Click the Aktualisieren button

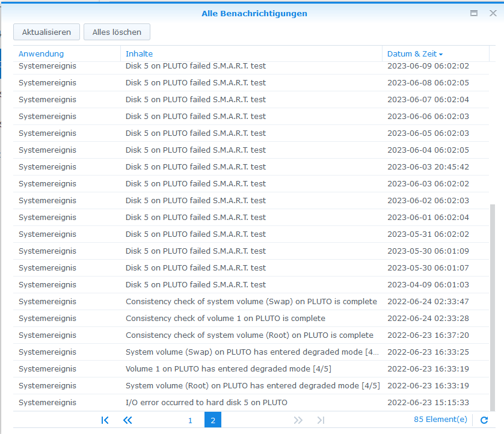coord(46,32)
